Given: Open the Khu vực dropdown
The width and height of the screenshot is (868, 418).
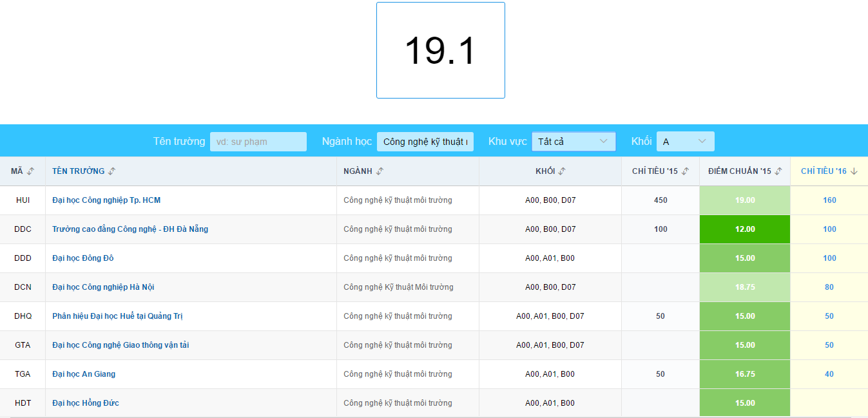Looking at the screenshot, I should 574,142.
